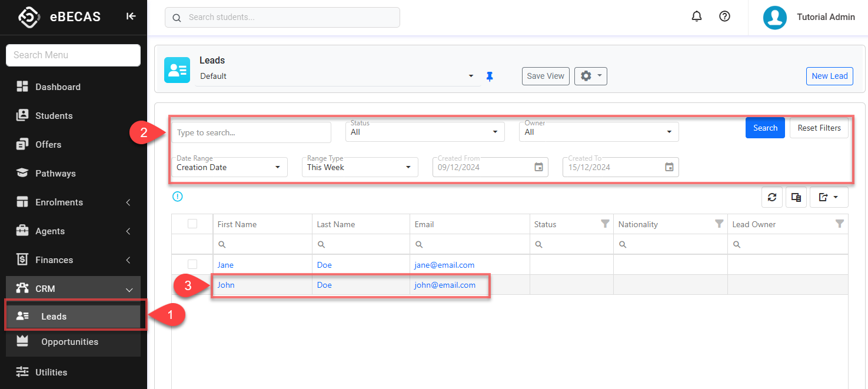Image resolution: width=868 pixels, height=389 pixels.
Task: Click the refresh grid icon
Action: coord(772,198)
